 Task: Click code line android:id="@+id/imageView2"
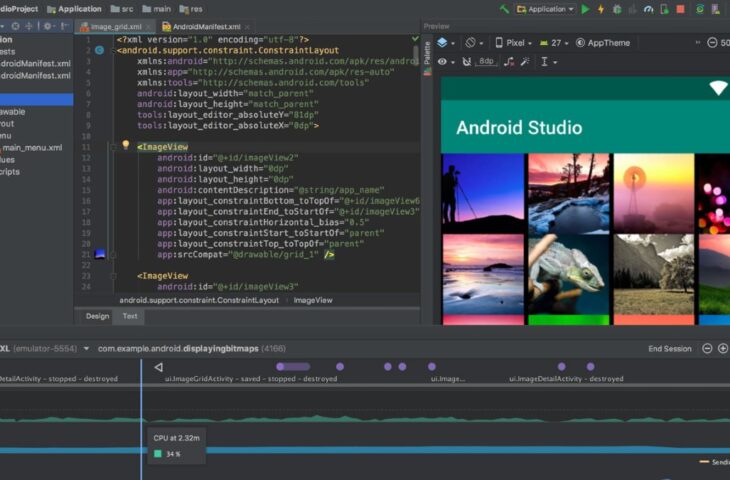tap(228, 158)
